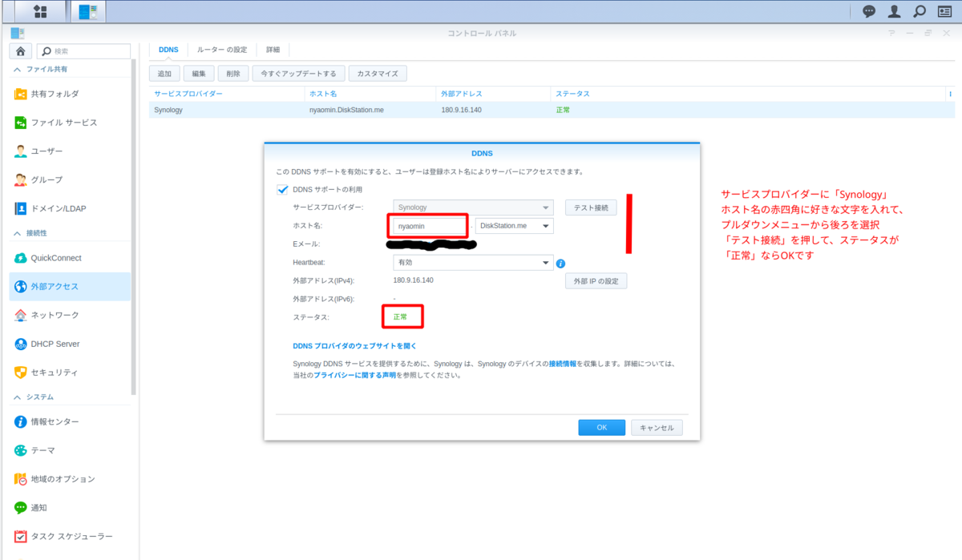This screenshot has width=962, height=560.
Task: Open DHCP Server icon
Action: pos(21,344)
